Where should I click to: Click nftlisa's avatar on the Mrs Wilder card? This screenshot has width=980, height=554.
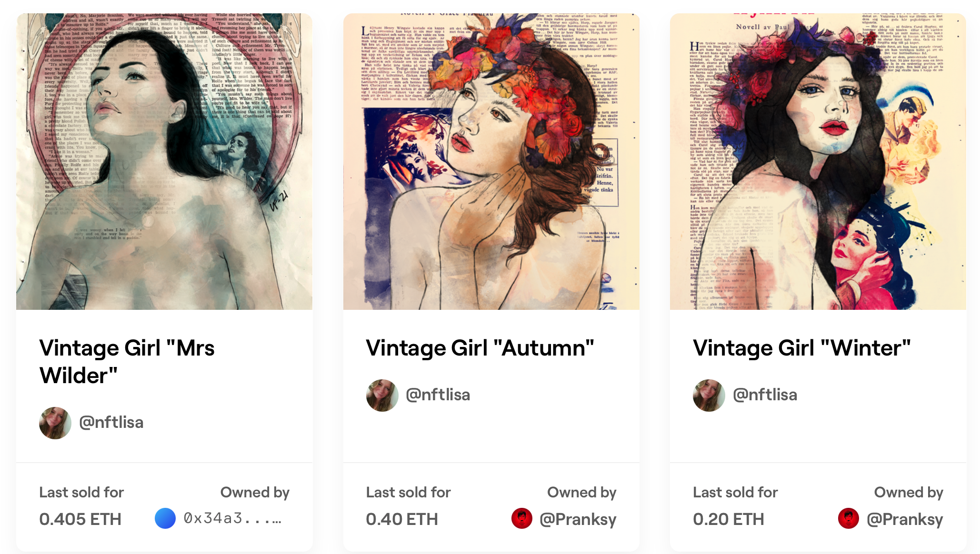[55, 423]
